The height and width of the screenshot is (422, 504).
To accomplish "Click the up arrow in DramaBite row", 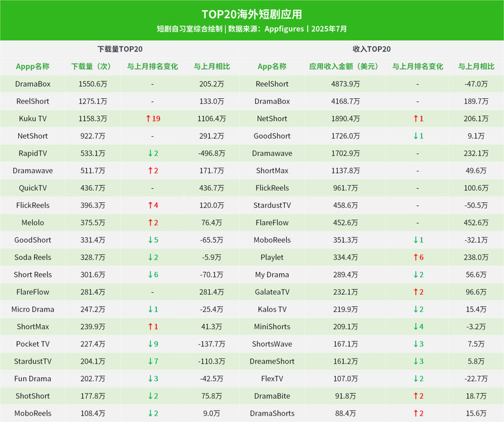I will tap(414, 396).
